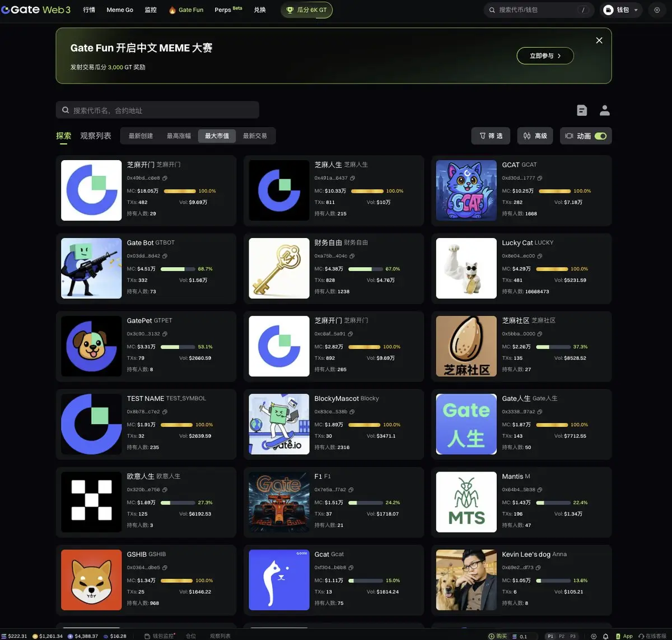Open the GSHIB shiba token thumbnail

point(91,580)
